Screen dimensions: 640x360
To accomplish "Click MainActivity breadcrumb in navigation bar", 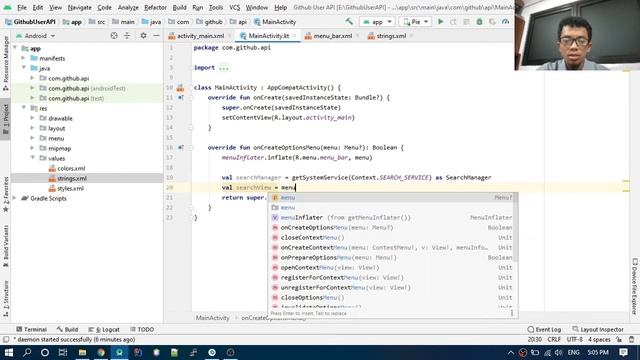I will click(x=275, y=22).
